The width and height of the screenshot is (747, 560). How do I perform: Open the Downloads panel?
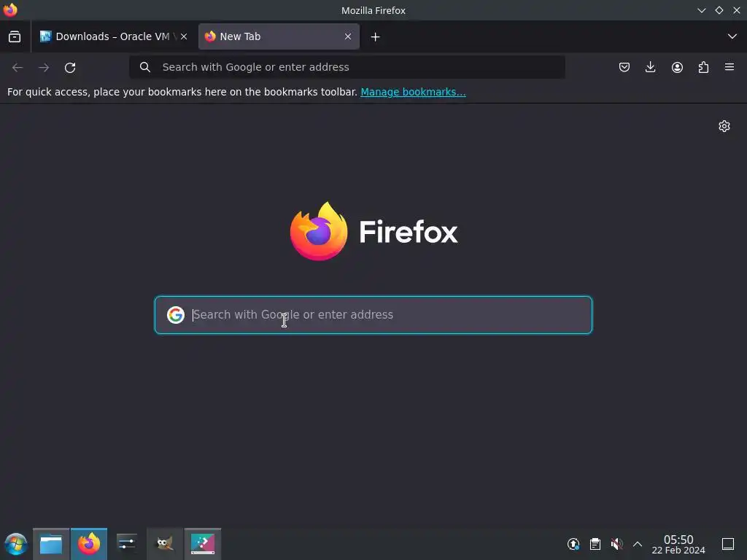point(650,67)
